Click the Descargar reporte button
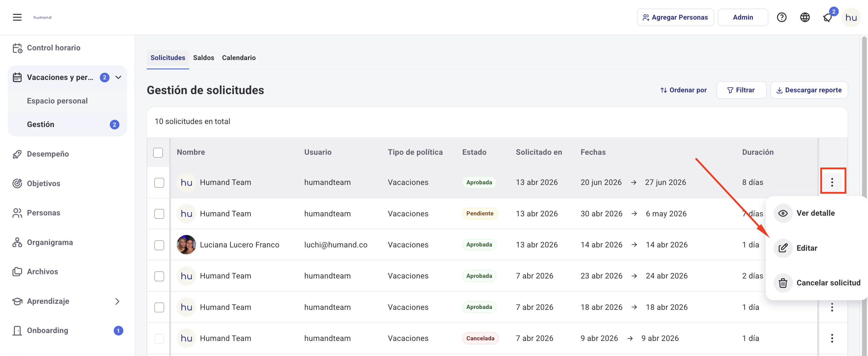The width and height of the screenshot is (868, 356). tap(809, 90)
